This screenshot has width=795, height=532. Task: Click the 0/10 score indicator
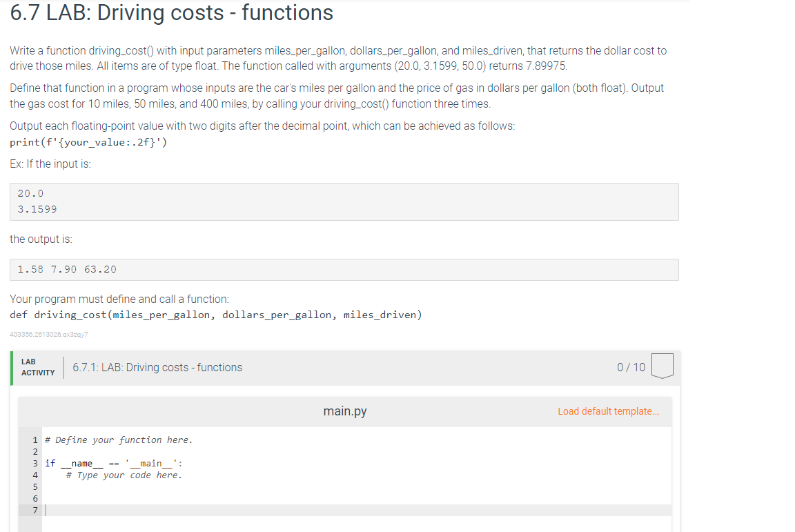(630, 366)
